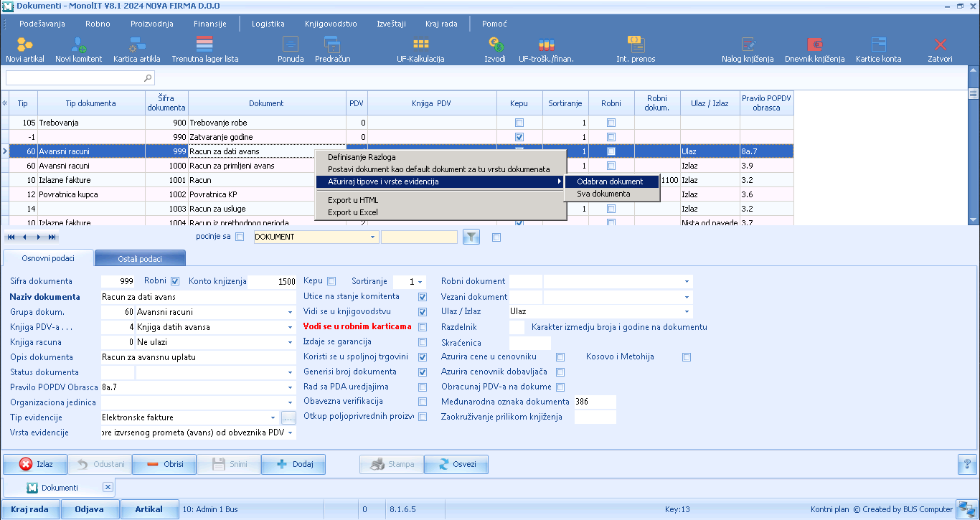Viewport: 980px width, 520px height.
Task: Expand the Ulaz / Izlaz dropdown
Action: tap(687, 312)
